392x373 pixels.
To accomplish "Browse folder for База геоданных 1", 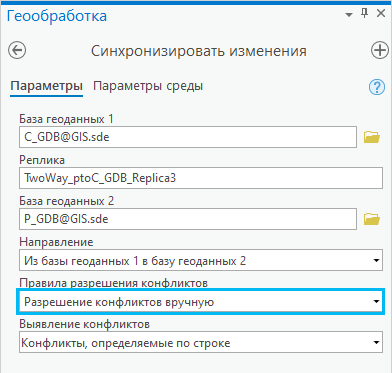I will tap(372, 137).
